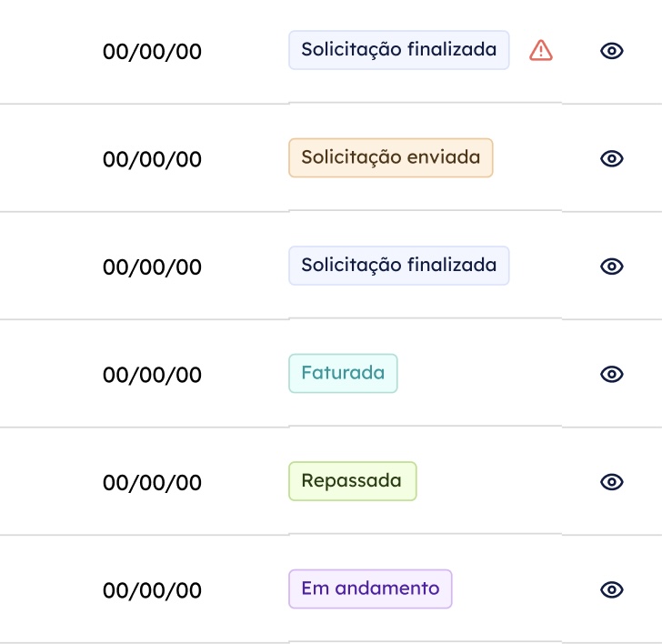The image size is (662, 644).
Task: Click eye icon in Solicitação finalizada row without warning
Action: (x=612, y=267)
